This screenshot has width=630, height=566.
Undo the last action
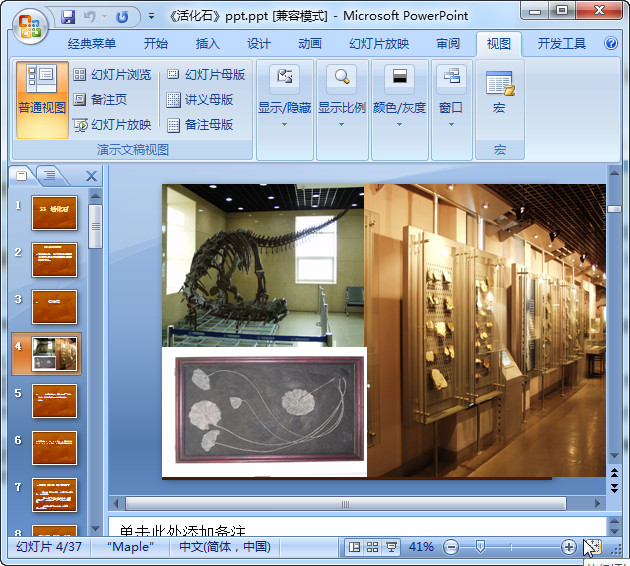tap(90, 17)
